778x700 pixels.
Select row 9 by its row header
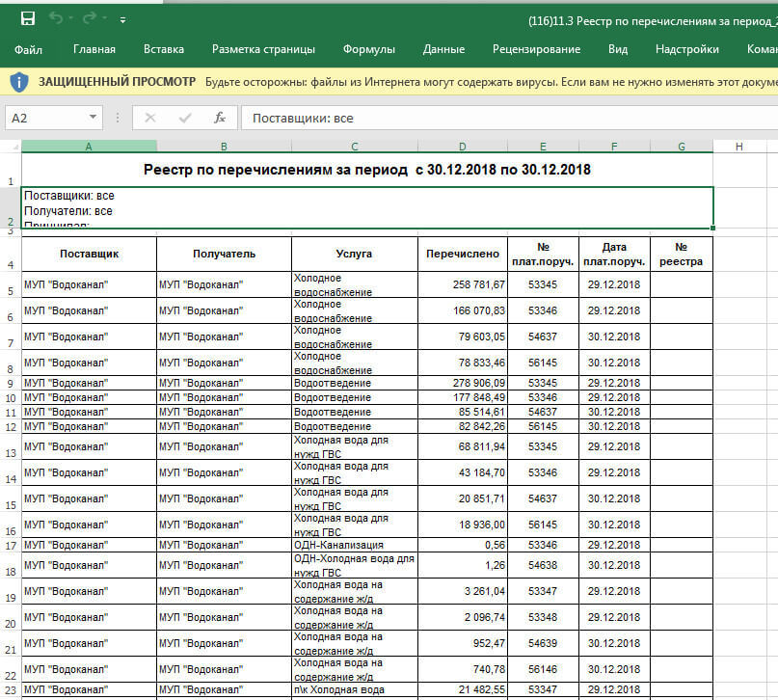(x=11, y=383)
